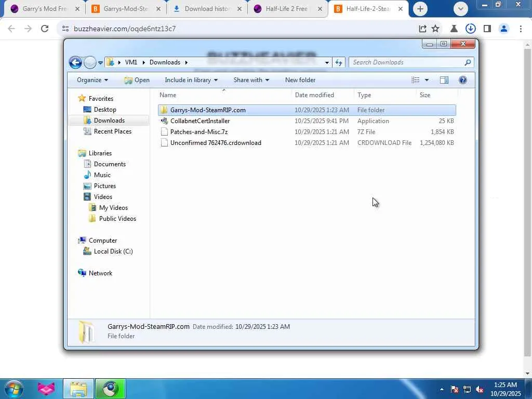Open Local Disk (C:) in navigation pane
Viewport: 532px width, 399px height.
pos(113,251)
